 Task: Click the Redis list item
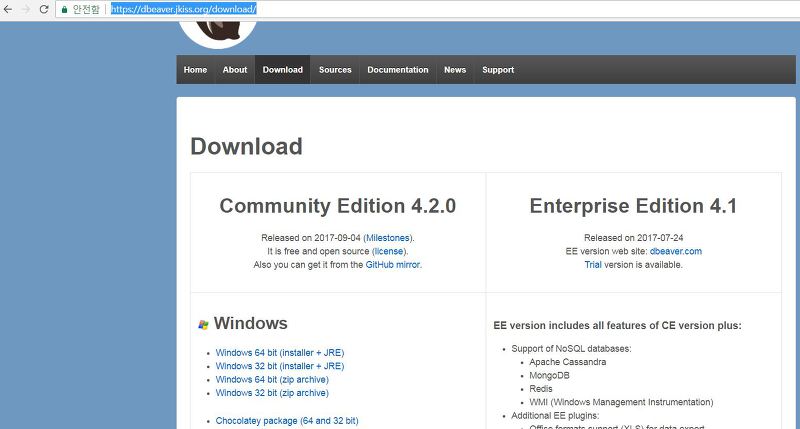pos(541,389)
